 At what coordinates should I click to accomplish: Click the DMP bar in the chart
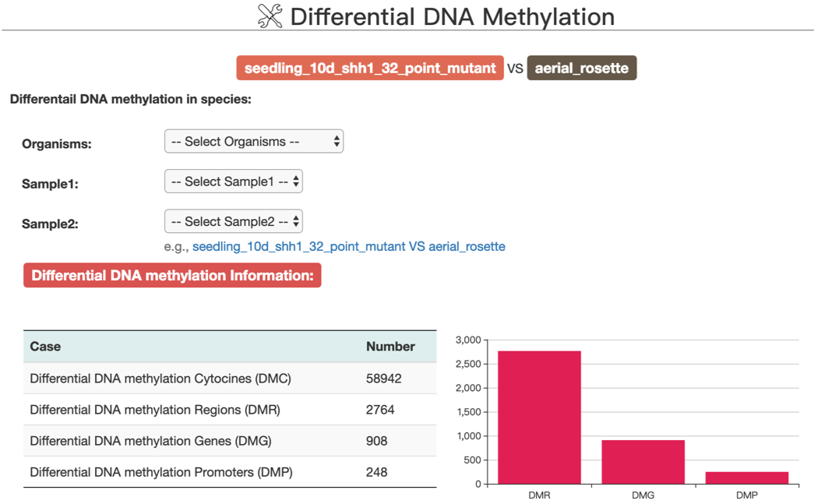point(747,477)
